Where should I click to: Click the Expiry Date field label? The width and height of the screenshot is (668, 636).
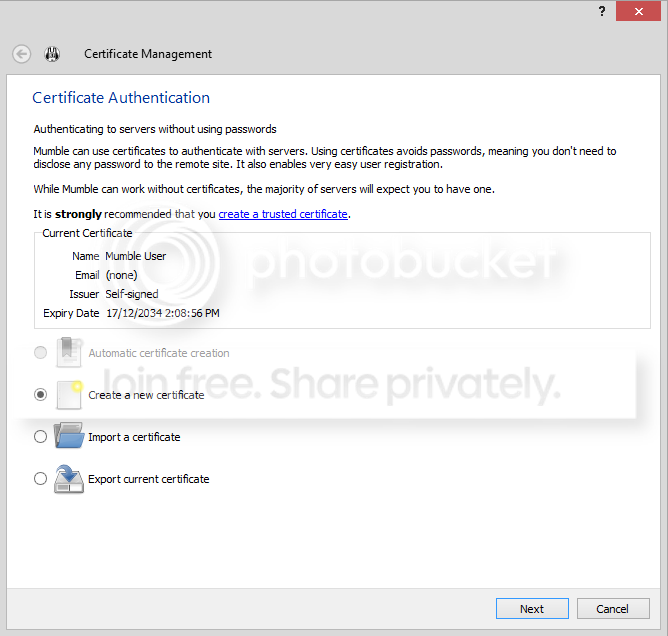click(71, 313)
